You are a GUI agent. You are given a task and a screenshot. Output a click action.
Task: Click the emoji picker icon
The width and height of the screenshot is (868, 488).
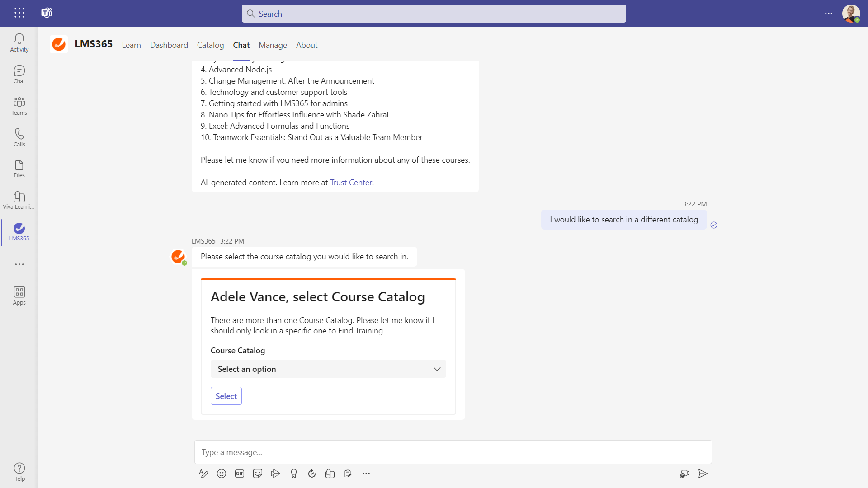pyautogui.click(x=222, y=474)
